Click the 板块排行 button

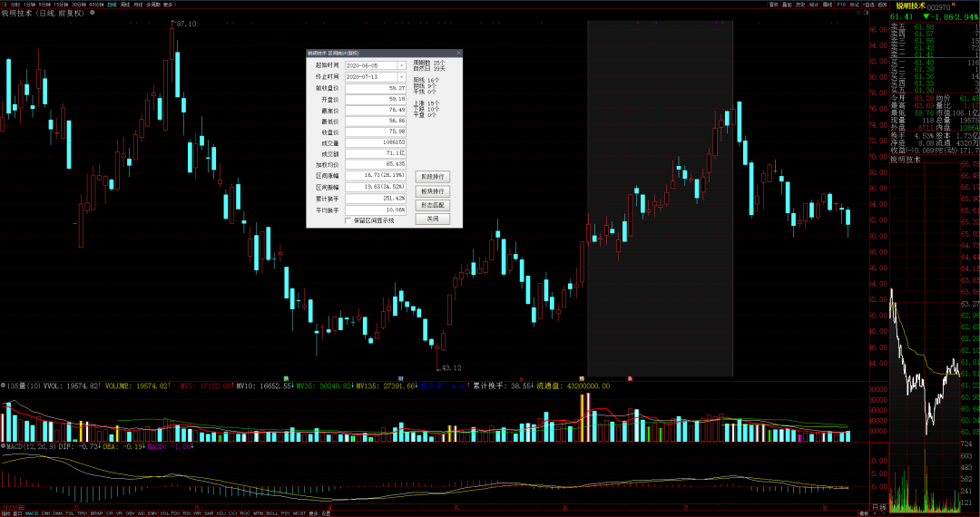pos(433,191)
